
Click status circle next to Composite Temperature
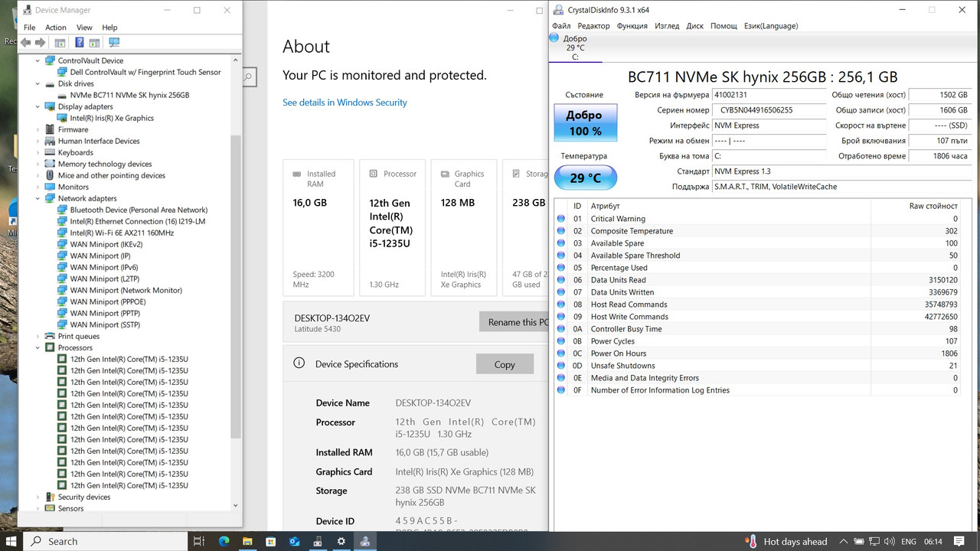coord(561,231)
